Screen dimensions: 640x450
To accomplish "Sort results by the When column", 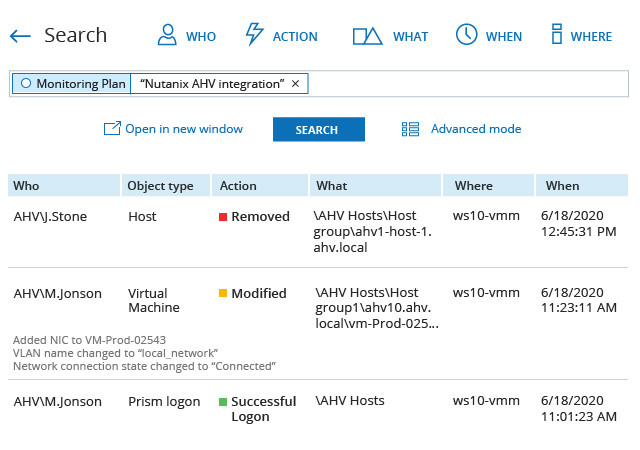I will [562, 186].
